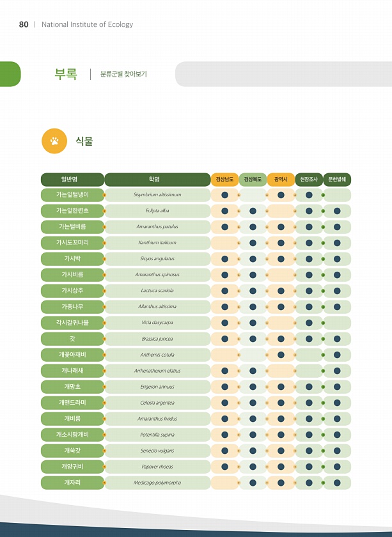Click the 문헌발췌 dot for 개나래새
Viewport: 392px width, 537px height.
pos(337,371)
